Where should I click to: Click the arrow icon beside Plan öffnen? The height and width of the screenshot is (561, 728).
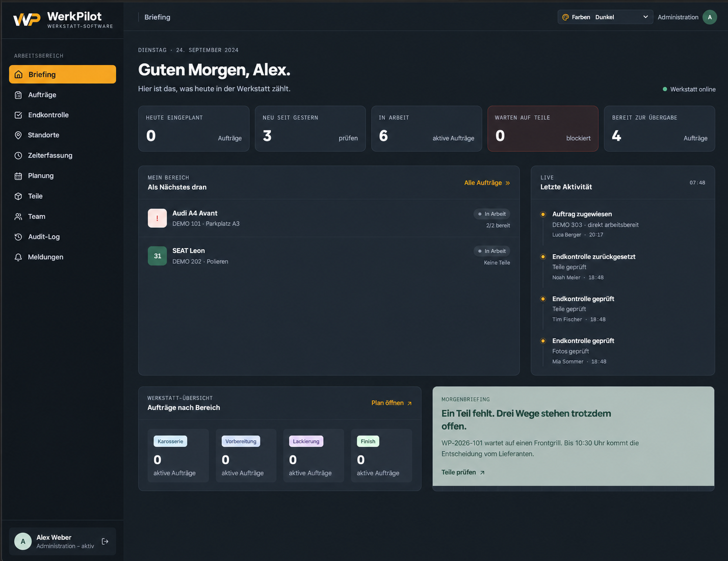click(409, 403)
